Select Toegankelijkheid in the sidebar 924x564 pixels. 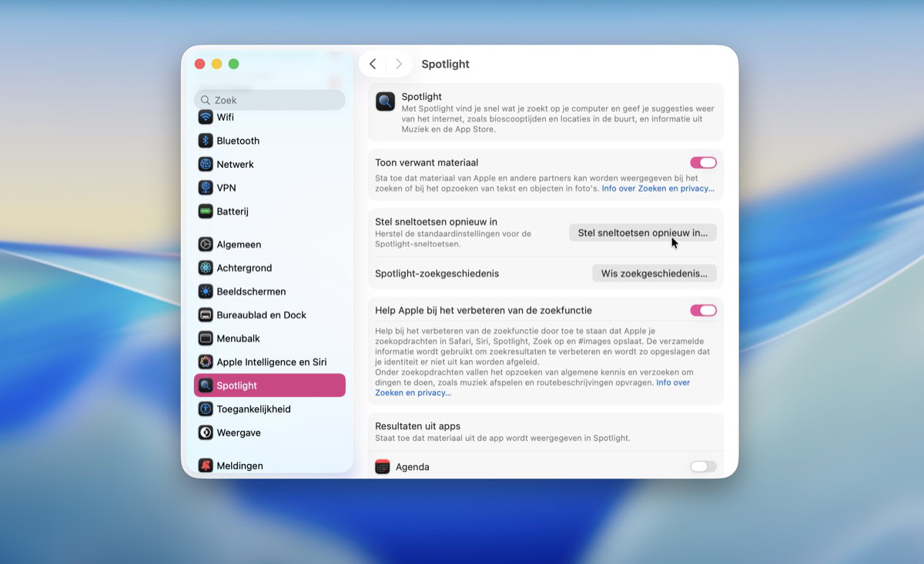coord(254,409)
